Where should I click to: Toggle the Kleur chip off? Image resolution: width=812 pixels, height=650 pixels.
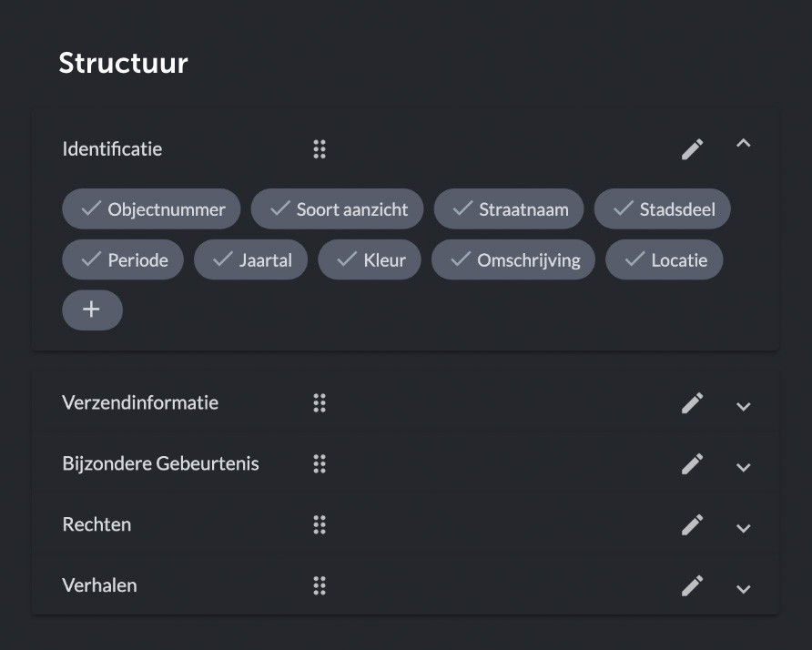[x=370, y=260]
